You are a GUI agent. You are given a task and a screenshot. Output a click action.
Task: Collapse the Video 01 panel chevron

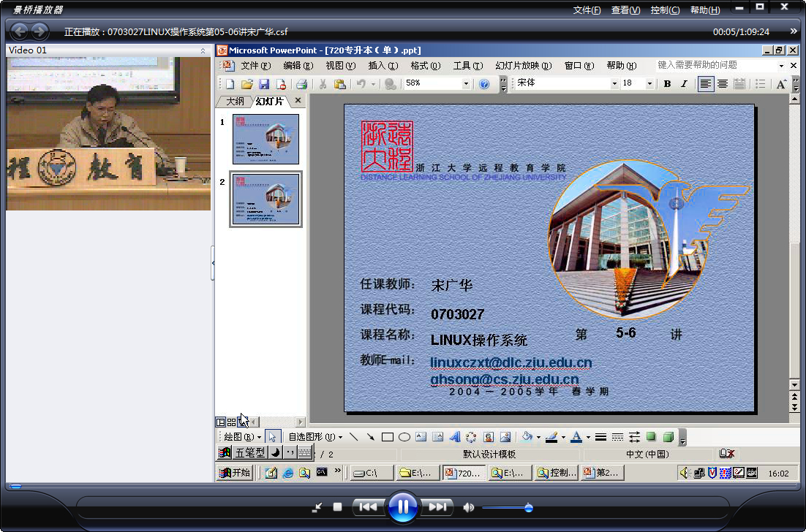point(203,50)
